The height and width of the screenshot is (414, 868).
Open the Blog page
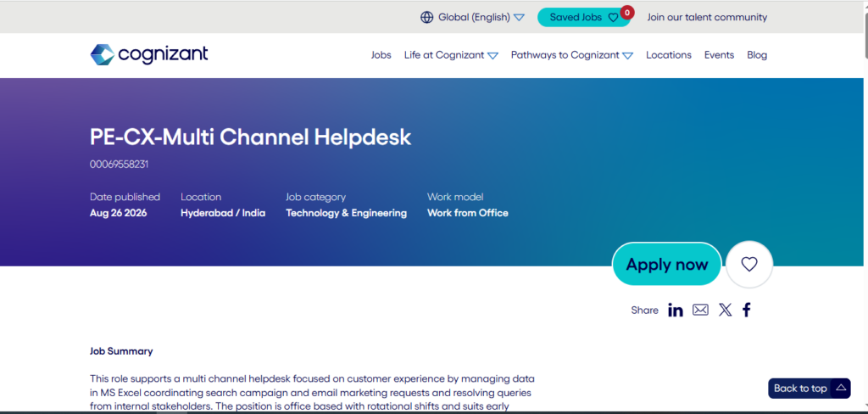point(757,55)
